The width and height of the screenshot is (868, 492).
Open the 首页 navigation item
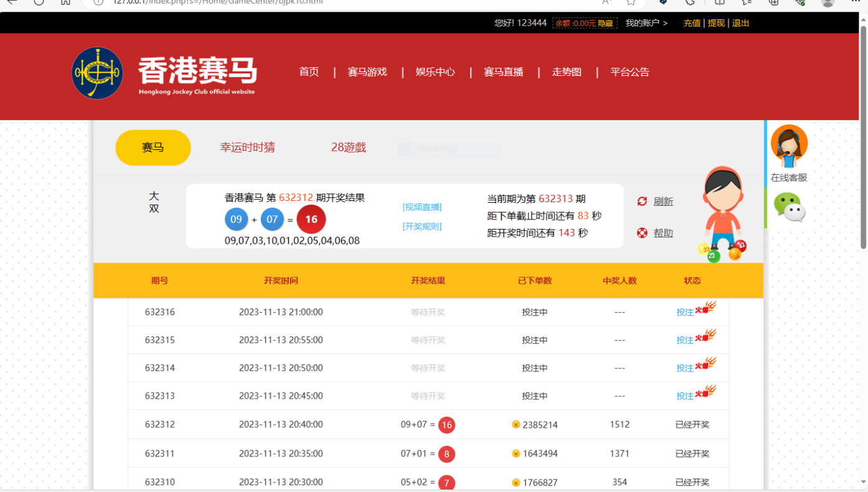[309, 72]
